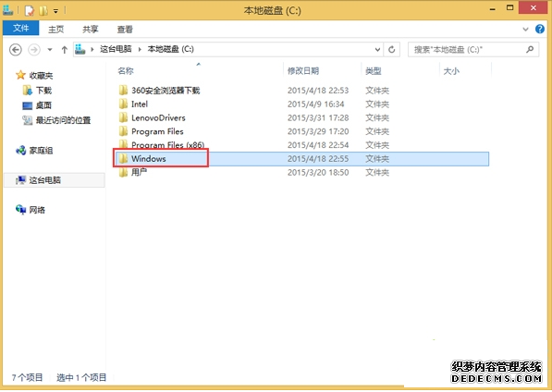The width and height of the screenshot is (552, 392).
Task: Click the Refresh button in address bar
Action: 391,50
